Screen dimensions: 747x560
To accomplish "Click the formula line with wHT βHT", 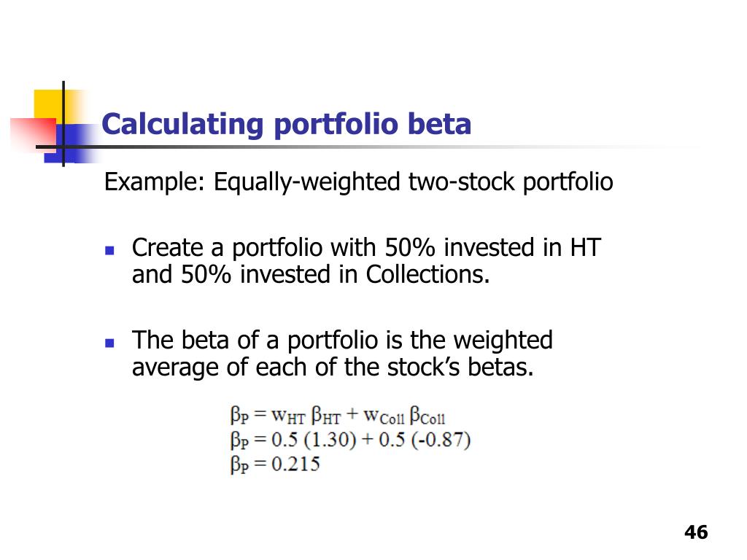I will coord(338,415).
